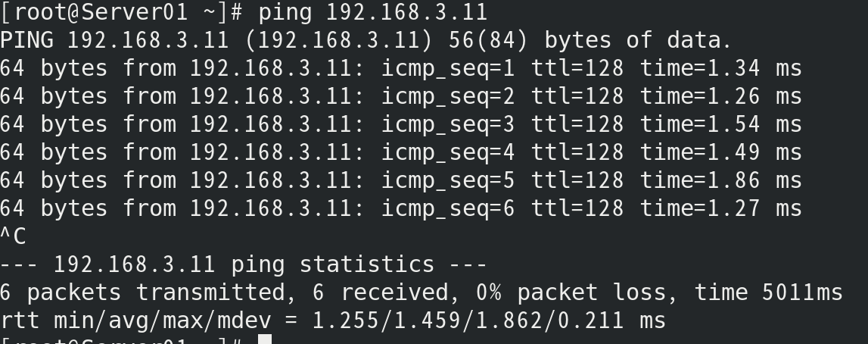
Task: Click the typed ping command on the first line
Action: (372, 13)
